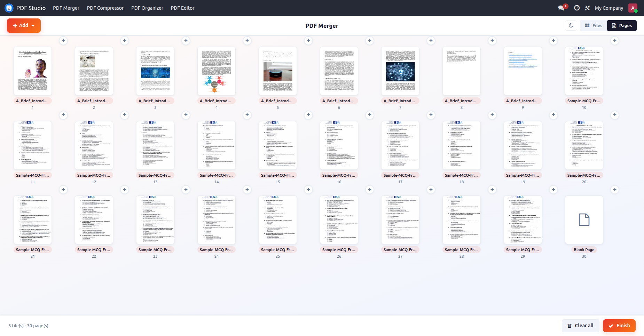Click the 'PDF Studio' app title
The width and height of the screenshot is (644, 336).
click(31, 8)
